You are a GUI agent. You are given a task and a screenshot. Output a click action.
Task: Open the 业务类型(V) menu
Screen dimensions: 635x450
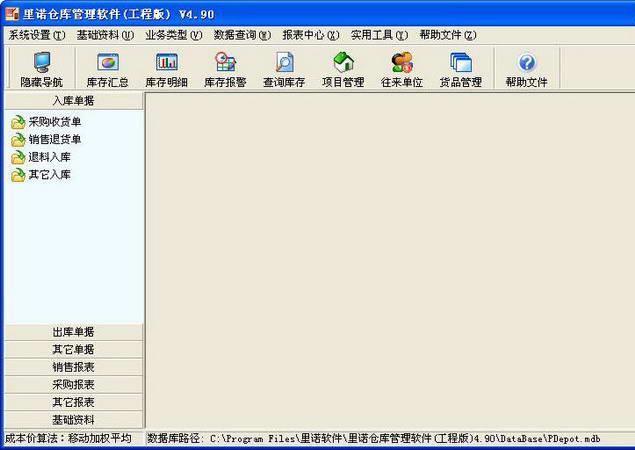point(173,35)
